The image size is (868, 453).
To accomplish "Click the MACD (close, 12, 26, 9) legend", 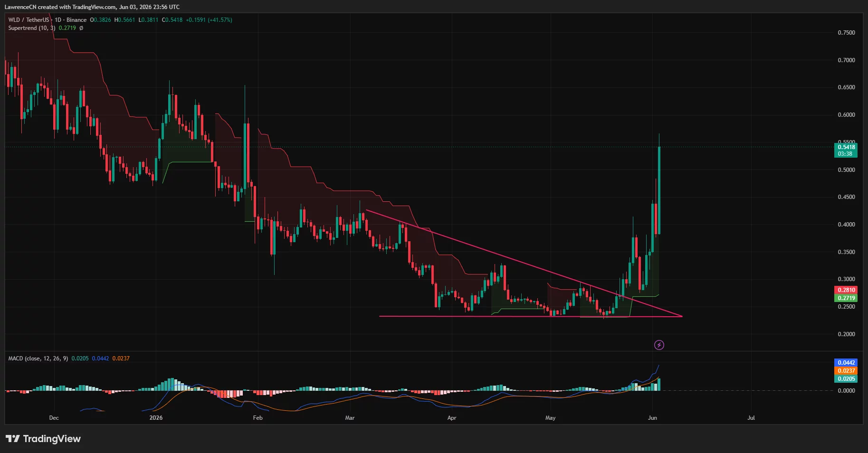I will point(38,359).
